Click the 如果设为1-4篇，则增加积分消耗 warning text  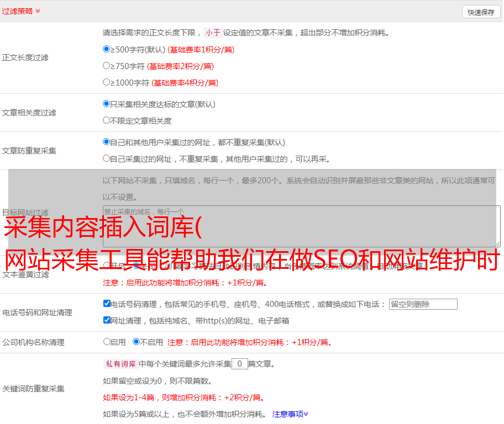coord(185,397)
